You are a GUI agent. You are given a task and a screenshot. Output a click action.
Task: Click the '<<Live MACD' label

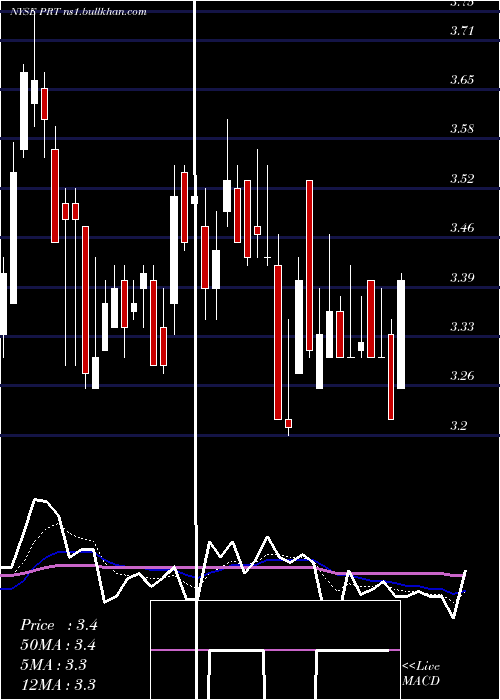(421, 673)
